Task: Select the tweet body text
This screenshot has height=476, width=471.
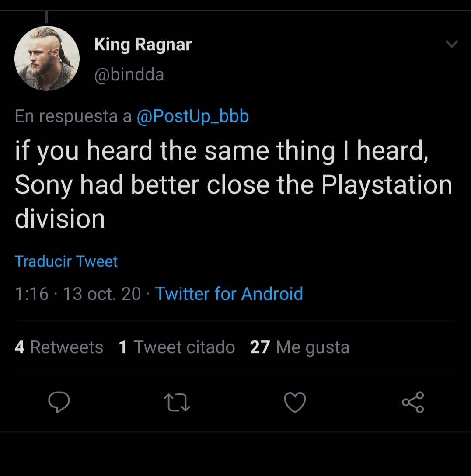Action: click(234, 184)
